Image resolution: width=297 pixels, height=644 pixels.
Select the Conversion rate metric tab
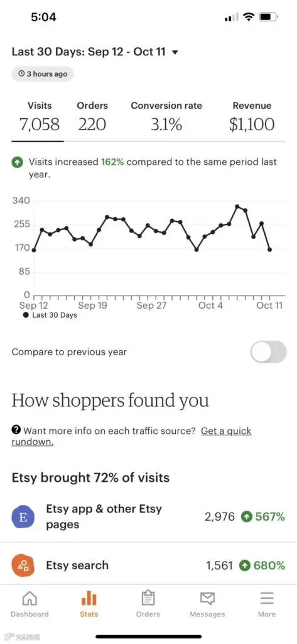(x=166, y=116)
